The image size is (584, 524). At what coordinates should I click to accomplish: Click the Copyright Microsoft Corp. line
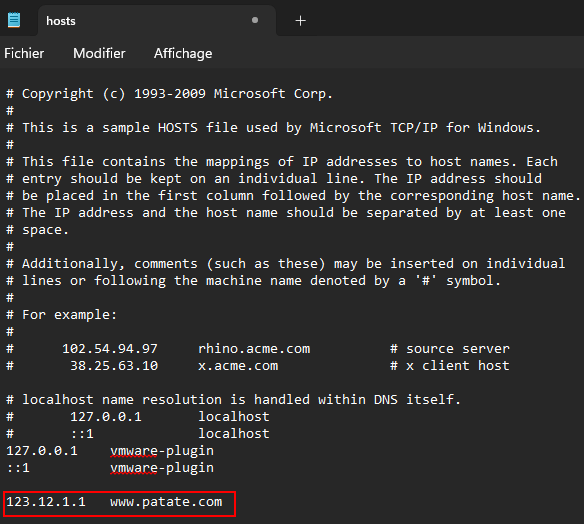tap(169, 94)
